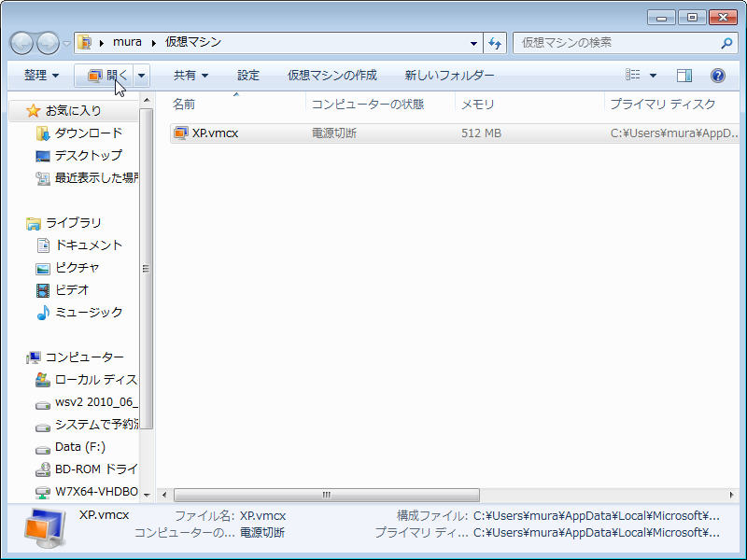Click the ビデオ filmstrip icon

(x=42, y=290)
